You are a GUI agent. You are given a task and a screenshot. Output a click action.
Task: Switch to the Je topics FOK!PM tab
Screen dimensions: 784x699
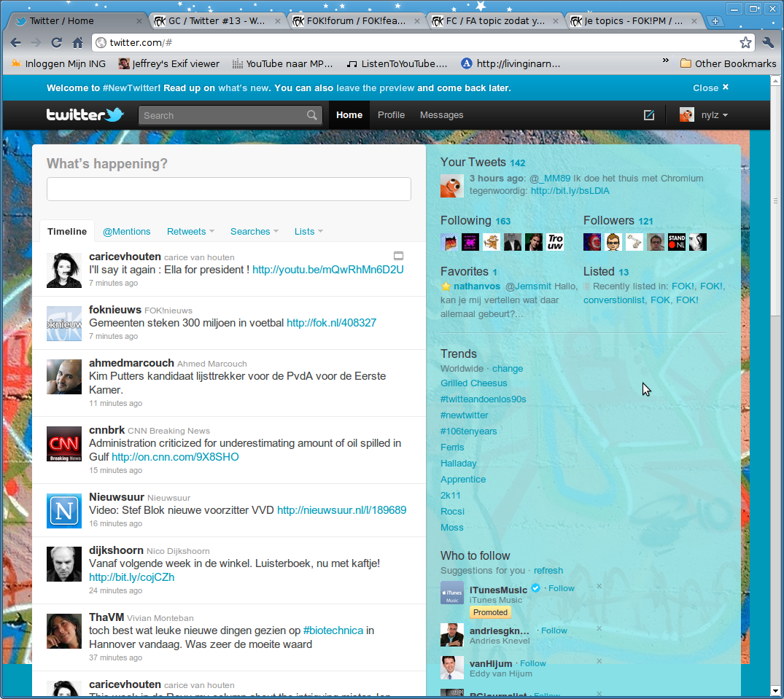click(633, 21)
